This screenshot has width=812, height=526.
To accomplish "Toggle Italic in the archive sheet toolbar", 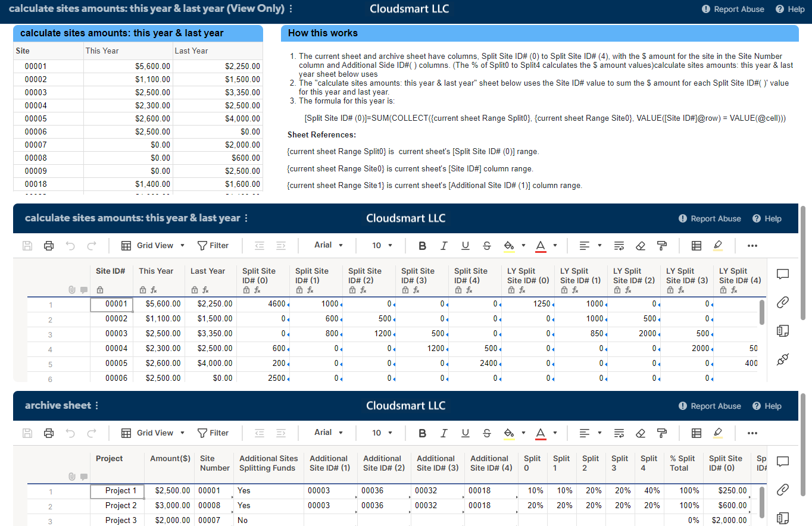I will click(444, 433).
